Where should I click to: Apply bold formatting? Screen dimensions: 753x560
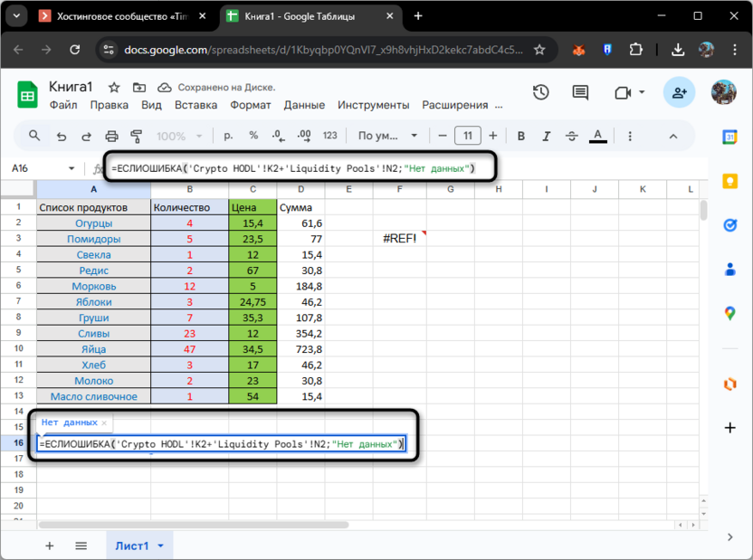[x=521, y=136]
